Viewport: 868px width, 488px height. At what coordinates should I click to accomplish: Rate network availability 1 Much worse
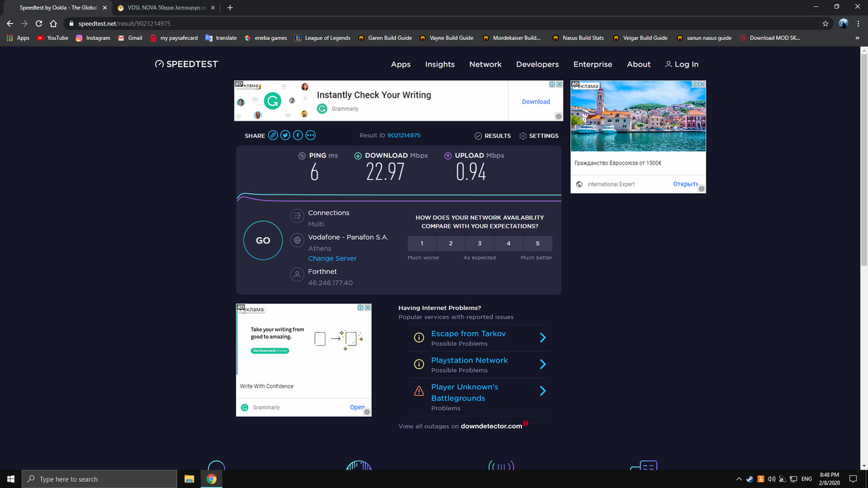pos(422,243)
